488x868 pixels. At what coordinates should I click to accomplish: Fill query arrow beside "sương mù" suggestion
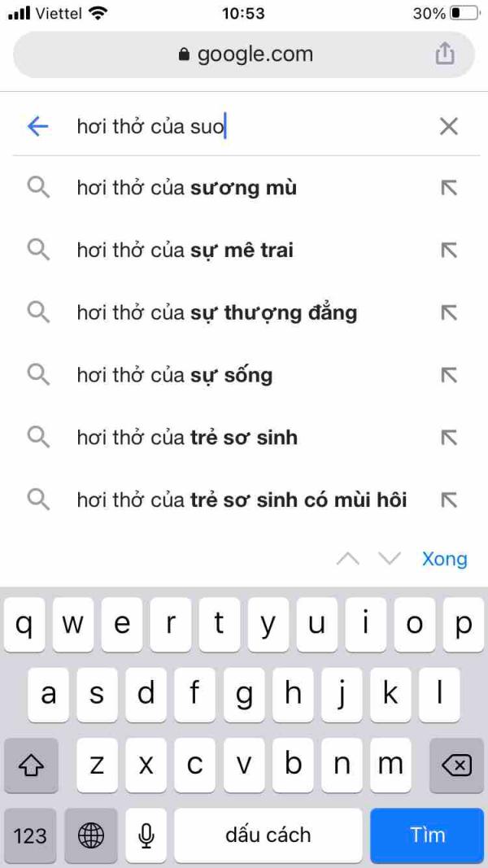point(448,188)
